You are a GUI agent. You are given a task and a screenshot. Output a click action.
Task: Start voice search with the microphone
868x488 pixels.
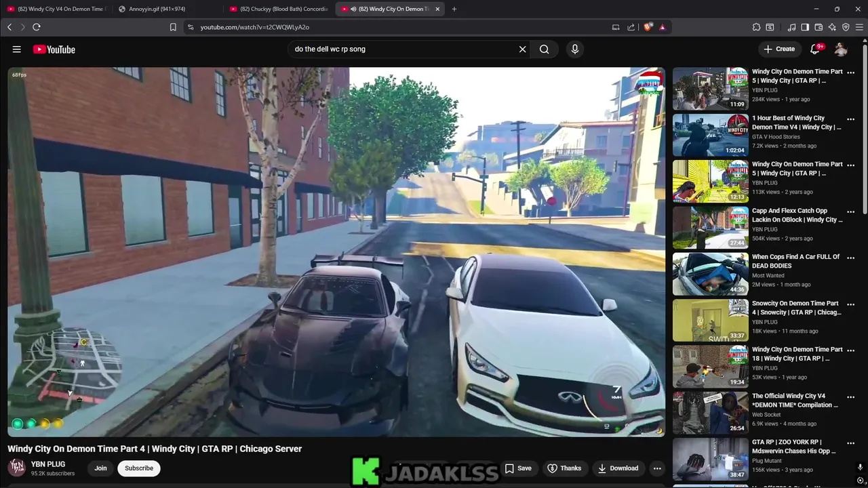[x=575, y=49]
